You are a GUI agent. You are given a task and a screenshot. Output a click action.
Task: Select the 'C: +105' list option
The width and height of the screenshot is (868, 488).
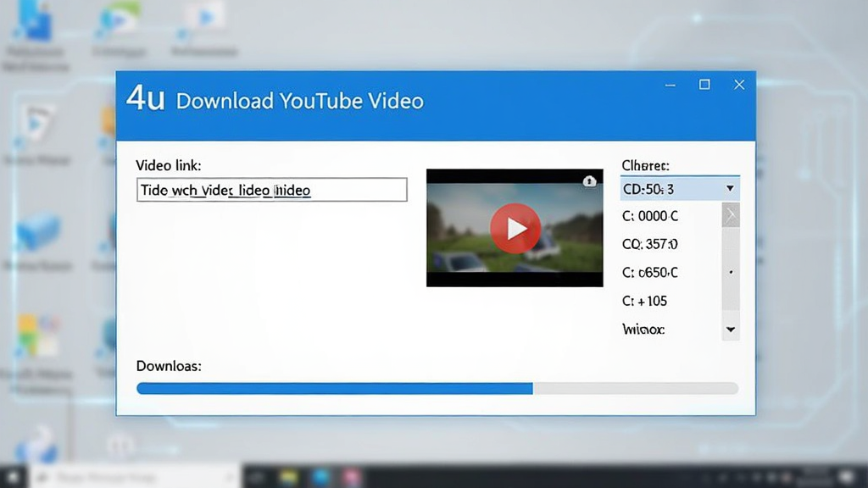(644, 301)
